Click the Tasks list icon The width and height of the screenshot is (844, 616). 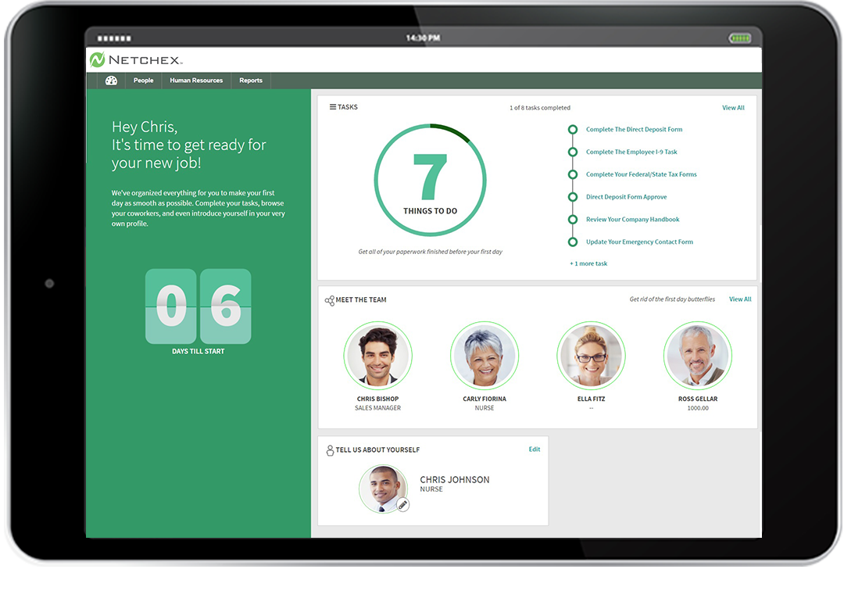[333, 107]
